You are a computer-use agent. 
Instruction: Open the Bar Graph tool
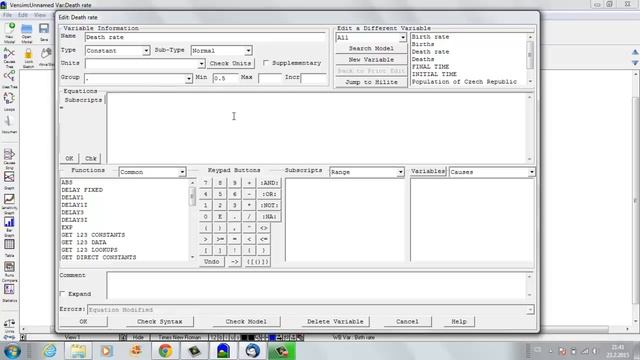9,226
